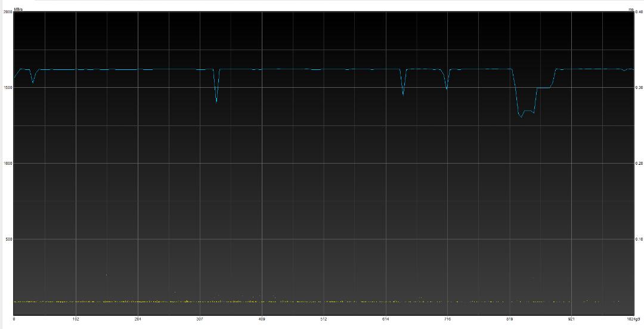This screenshot has height=329, width=644.
Task: Click the 512 position label
Action: (x=324, y=319)
